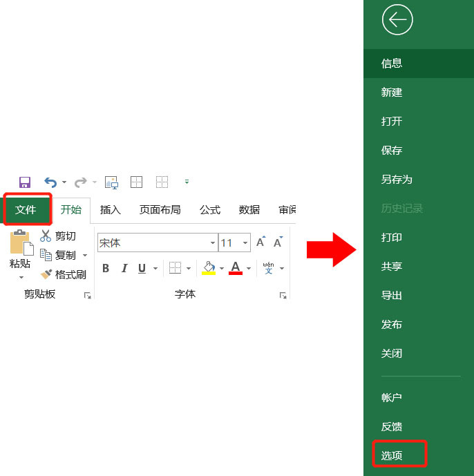This screenshot has height=476, width=474.
Task: Click the Save icon in quick access toolbar
Action: click(25, 182)
